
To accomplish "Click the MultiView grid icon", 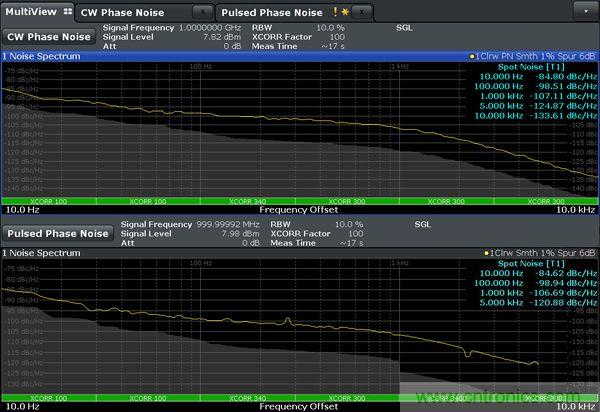I will [66, 12].
